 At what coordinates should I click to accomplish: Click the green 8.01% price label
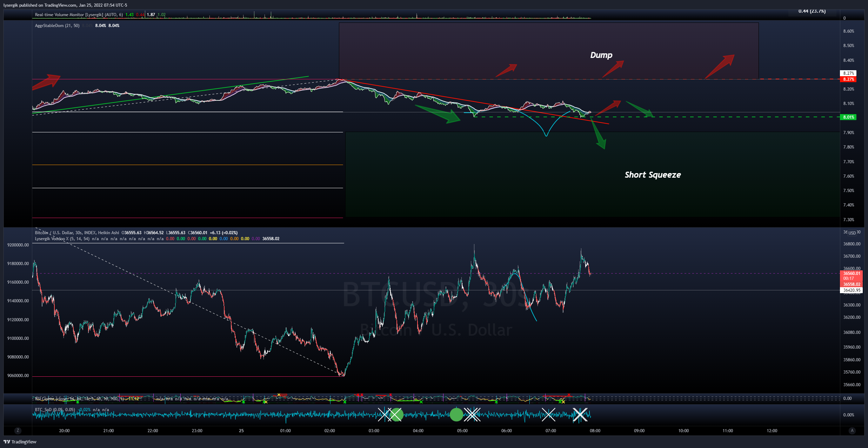point(848,117)
